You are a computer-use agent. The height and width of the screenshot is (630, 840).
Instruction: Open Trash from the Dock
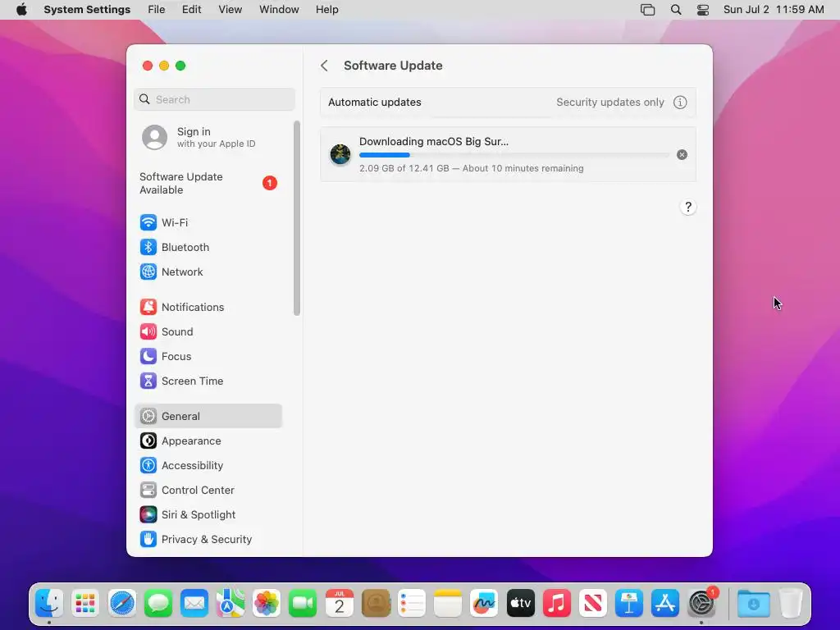click(x=791, y=603)
